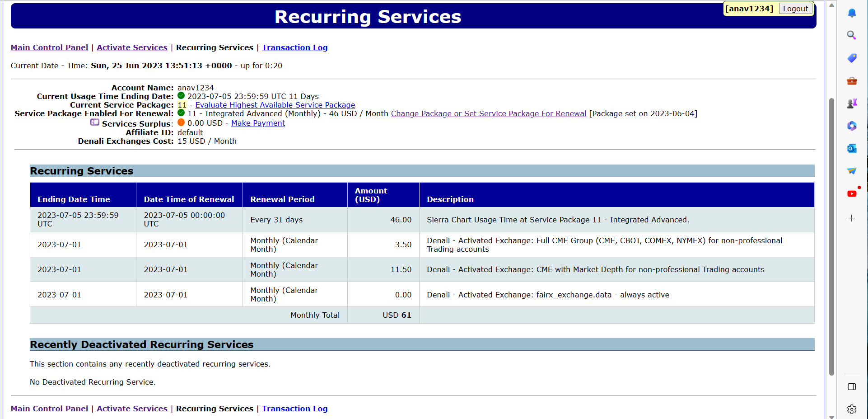The width and height of the screenshot is (868, 419).
Task: Click green status dot beside Usage Ending Date
Action: [x=181, y=96]
